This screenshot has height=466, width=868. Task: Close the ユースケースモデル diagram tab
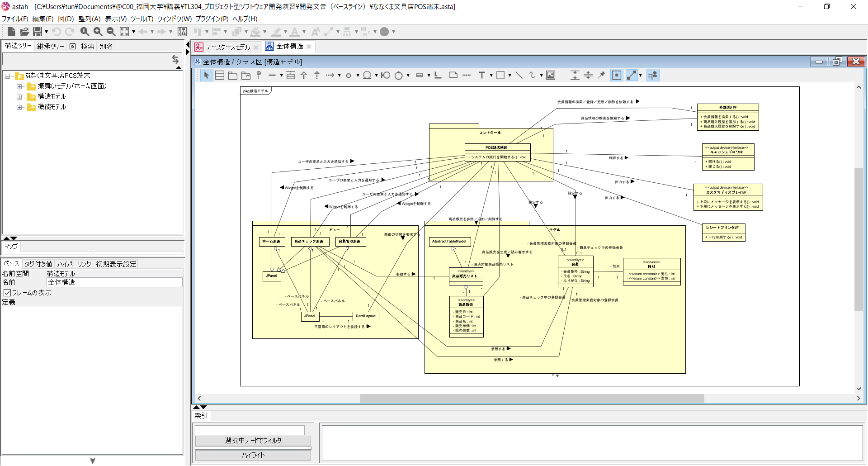coord(256,47)
